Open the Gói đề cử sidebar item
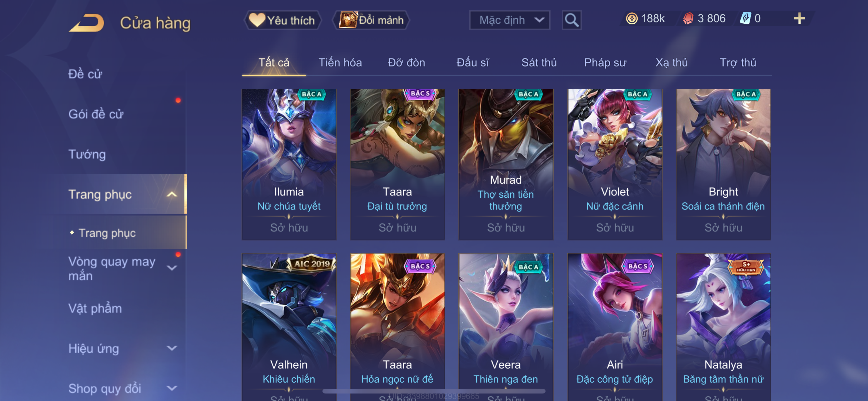The height and width of the screenshot is (401, 868). [96, 114]
